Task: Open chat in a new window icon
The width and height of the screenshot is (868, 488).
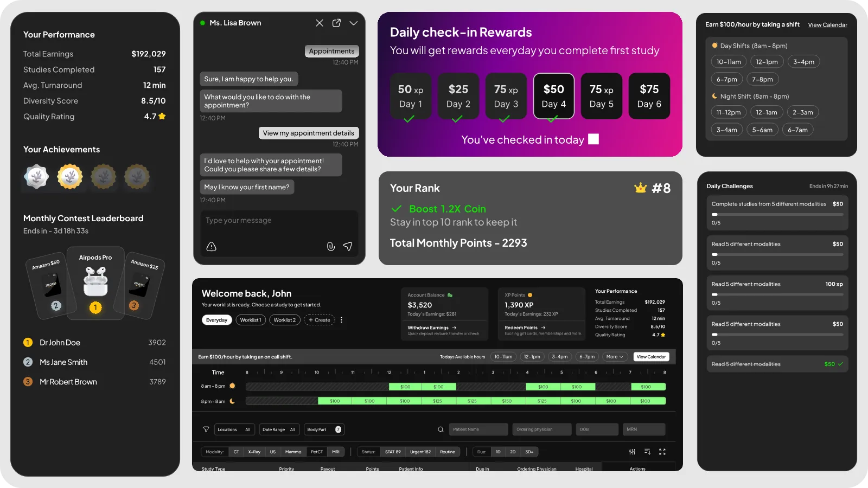Action: pos(336,23)
